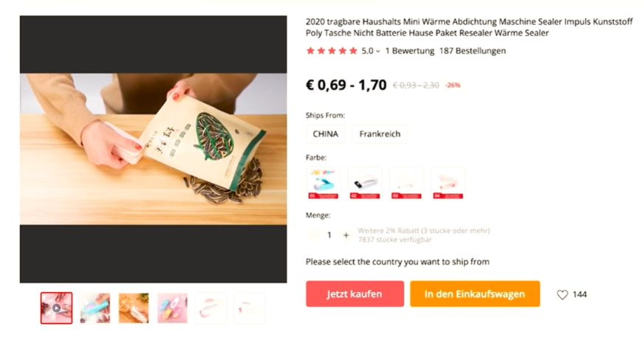Image resolution: width=644 pixels, height=340 pixels.
Task: View the last product thumbnail
Action: 249,308
